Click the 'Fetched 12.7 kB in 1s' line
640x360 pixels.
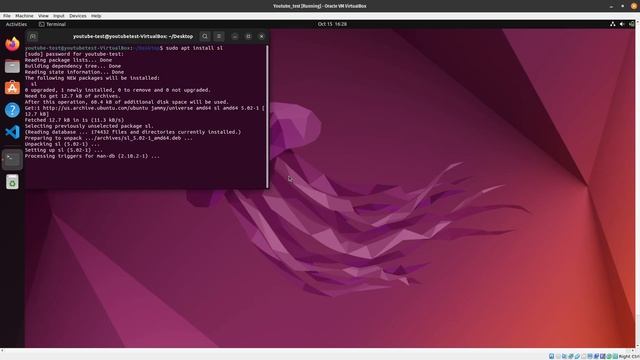tap(74, 120)
